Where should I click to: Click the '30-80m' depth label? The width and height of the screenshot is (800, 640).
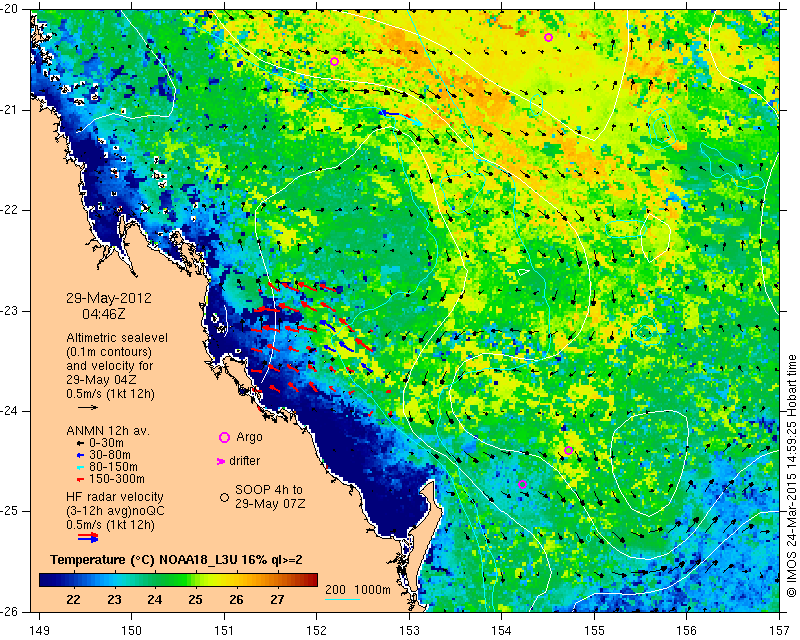pos(110,455)
